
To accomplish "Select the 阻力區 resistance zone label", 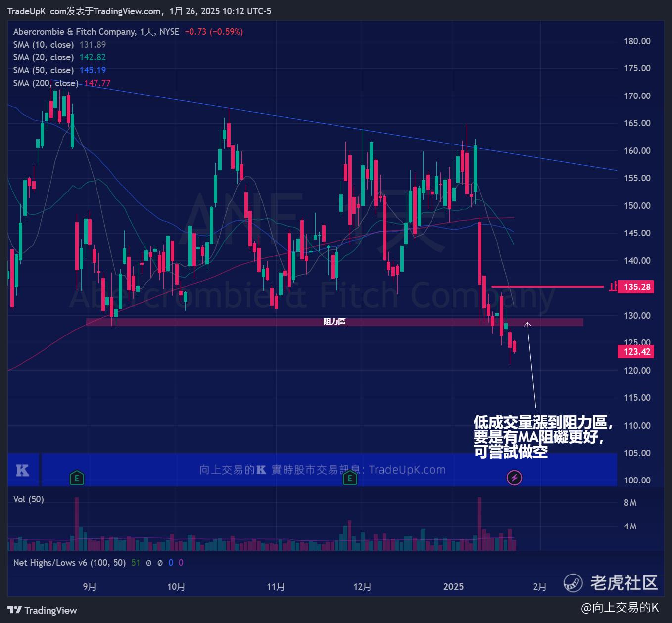I will coord(335,322).
